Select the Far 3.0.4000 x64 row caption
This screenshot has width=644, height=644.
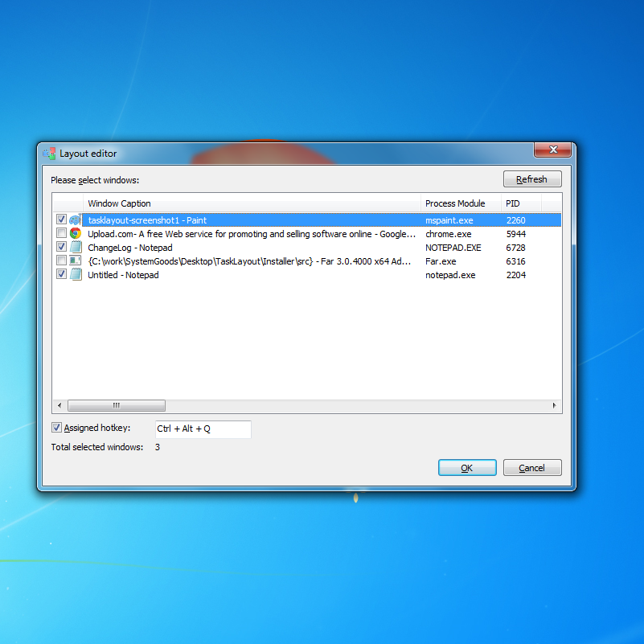click(x=249, y=261)
